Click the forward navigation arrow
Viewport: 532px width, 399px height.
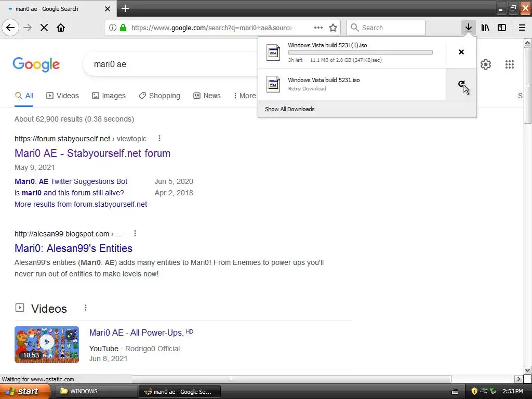coord(28,28)
